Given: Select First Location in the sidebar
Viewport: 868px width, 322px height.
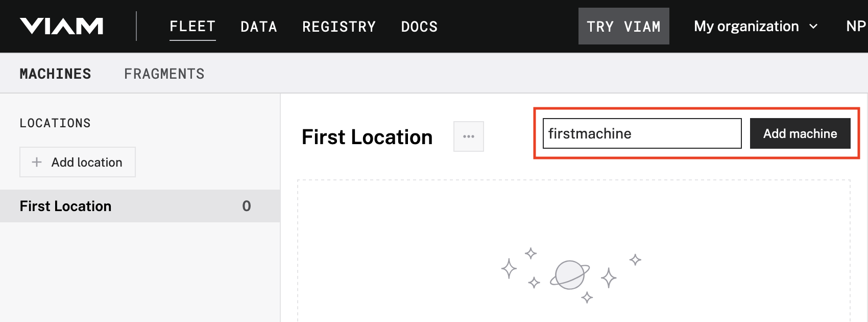Looking at the screenshot, I should (65, 205).
